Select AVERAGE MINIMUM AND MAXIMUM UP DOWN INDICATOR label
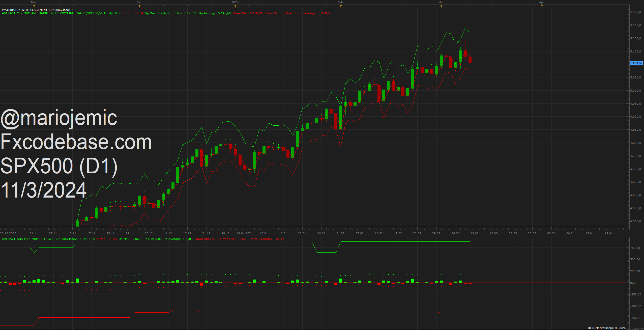This screenshot has height=330, width=644. [54, 13]
